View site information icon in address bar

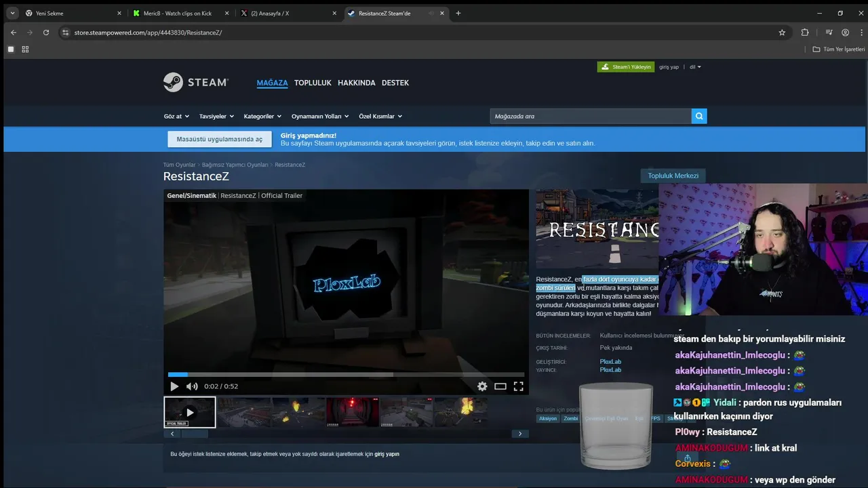[x=66, y=33]
